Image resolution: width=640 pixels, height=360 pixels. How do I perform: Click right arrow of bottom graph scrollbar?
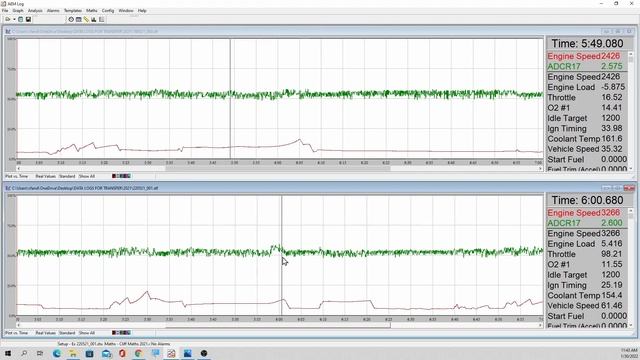point(540,325)
